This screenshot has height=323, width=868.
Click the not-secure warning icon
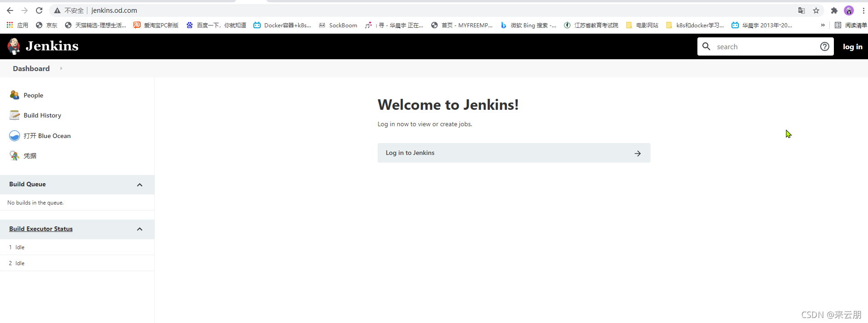click(x=57, y=10)
